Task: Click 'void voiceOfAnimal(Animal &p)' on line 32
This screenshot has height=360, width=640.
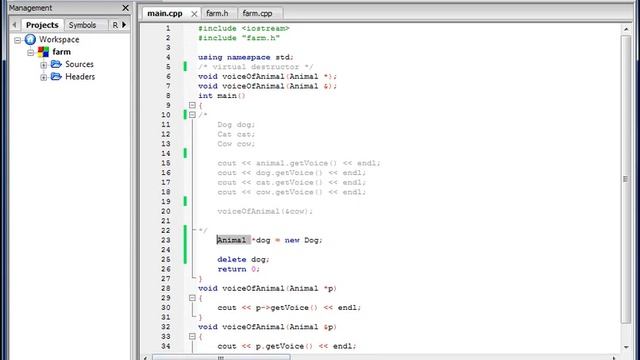Action: point(267,327)
